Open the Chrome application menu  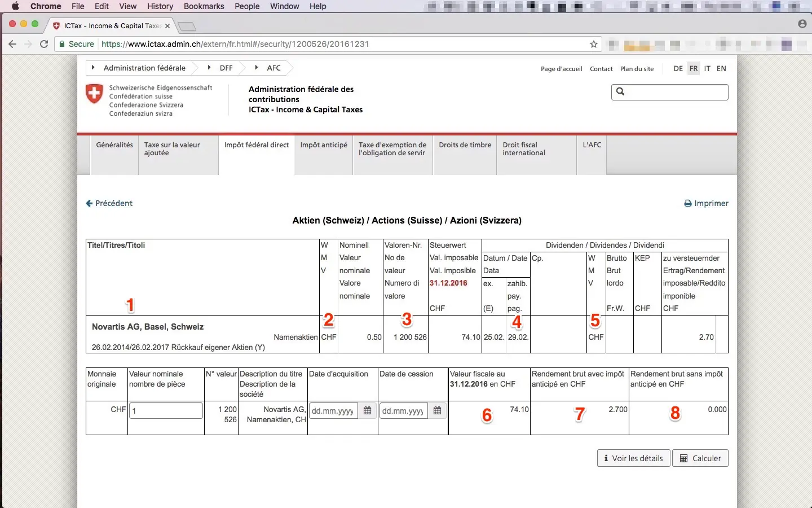pos(46,6)
